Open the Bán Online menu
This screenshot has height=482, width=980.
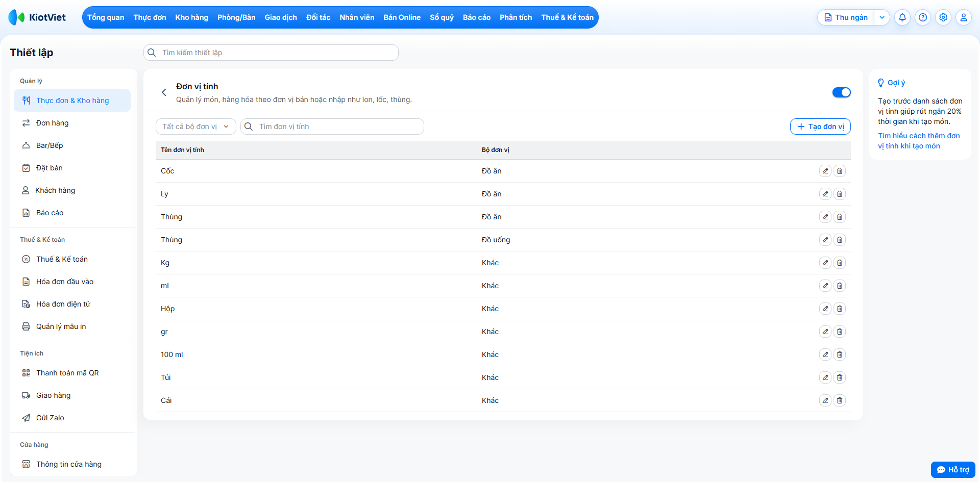click(402, 17)
